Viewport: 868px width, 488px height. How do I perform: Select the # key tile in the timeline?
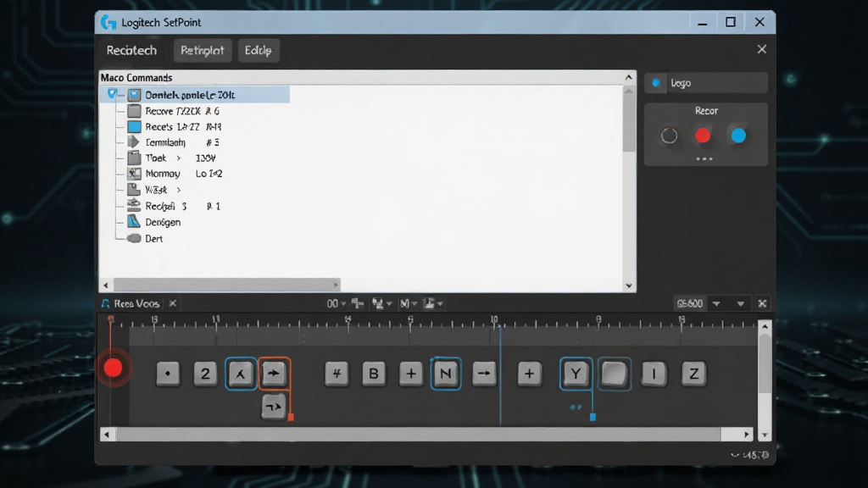(x=337, y=374)
